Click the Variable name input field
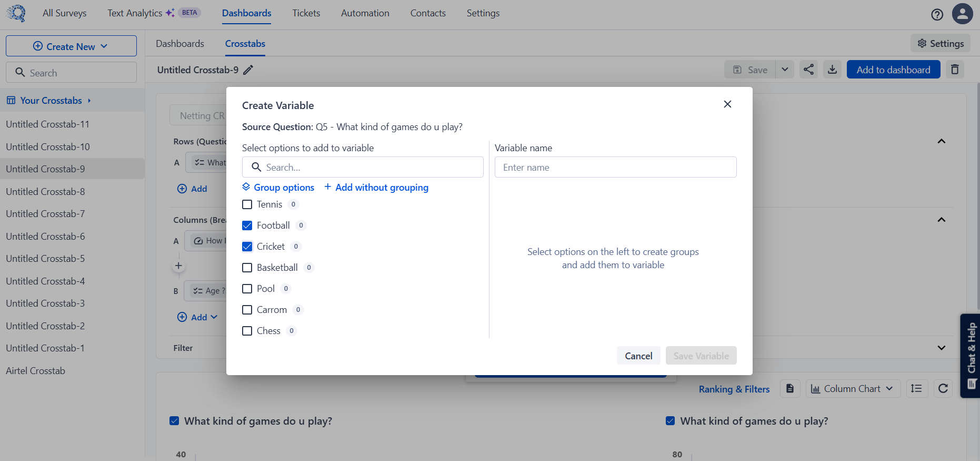This screenshot has width=980, height=461. [615, 167]
